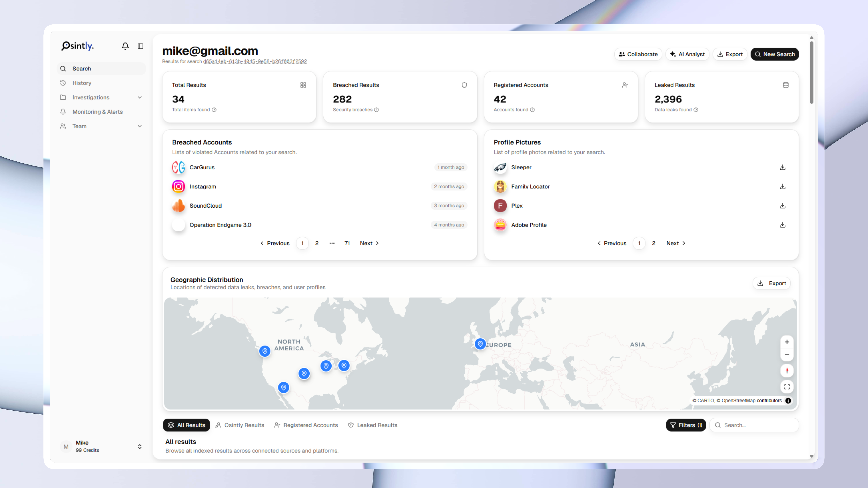Click the Instagram logo icon

pyautogui.click(x=179, y=187)
